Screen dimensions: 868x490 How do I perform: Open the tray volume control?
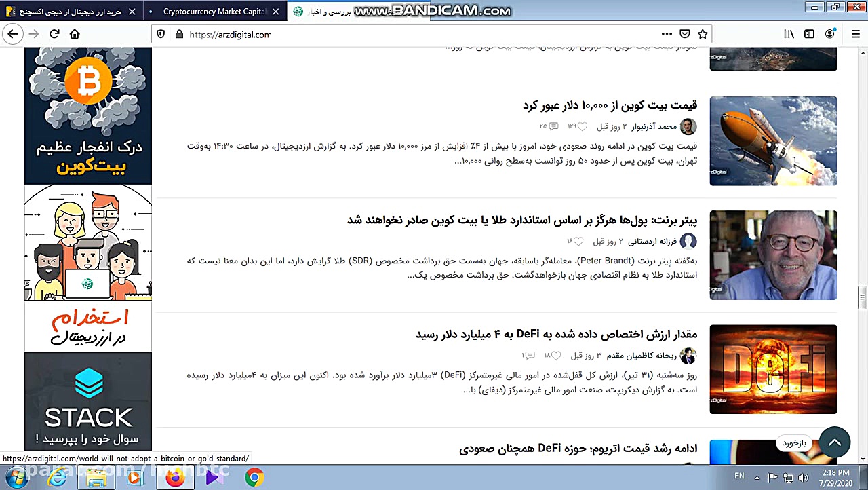(804, 477)
